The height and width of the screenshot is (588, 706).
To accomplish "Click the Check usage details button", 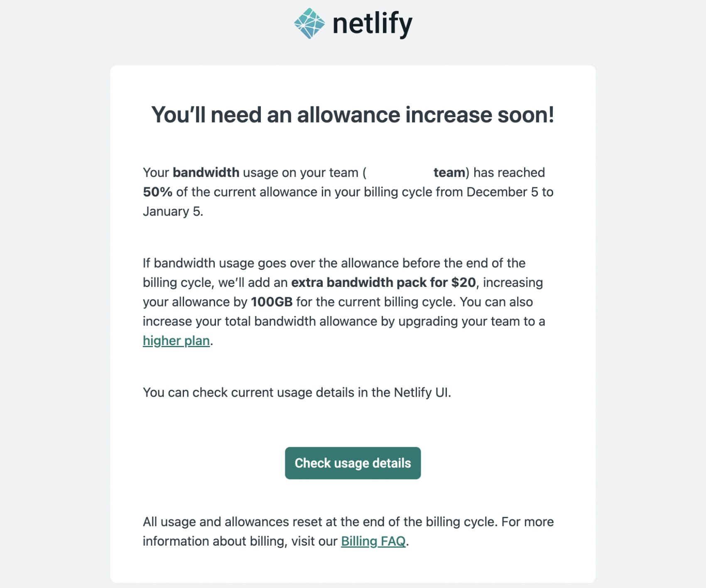I will 353,463.
